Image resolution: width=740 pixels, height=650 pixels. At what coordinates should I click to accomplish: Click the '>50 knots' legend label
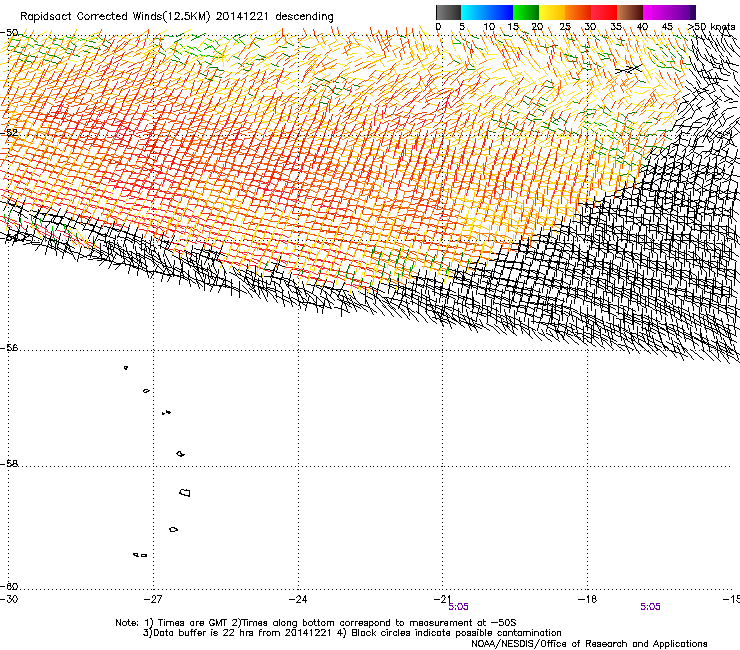[711, 27]
